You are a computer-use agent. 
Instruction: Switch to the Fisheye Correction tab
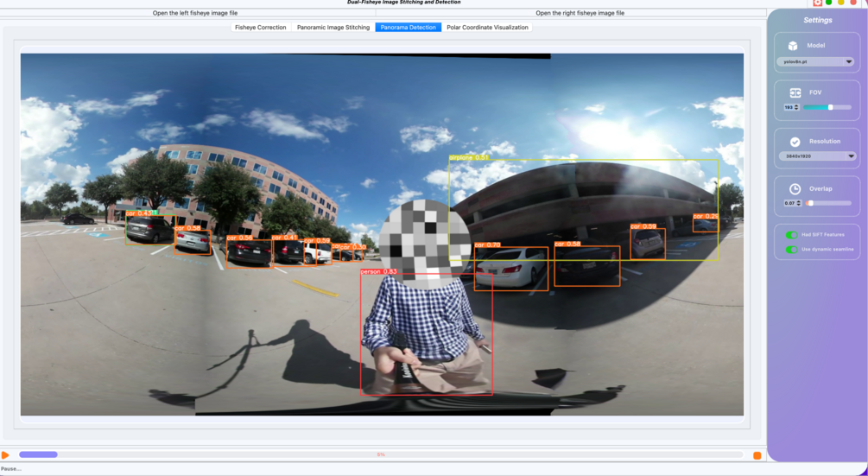pyautogui.click(x=260, y=27)
